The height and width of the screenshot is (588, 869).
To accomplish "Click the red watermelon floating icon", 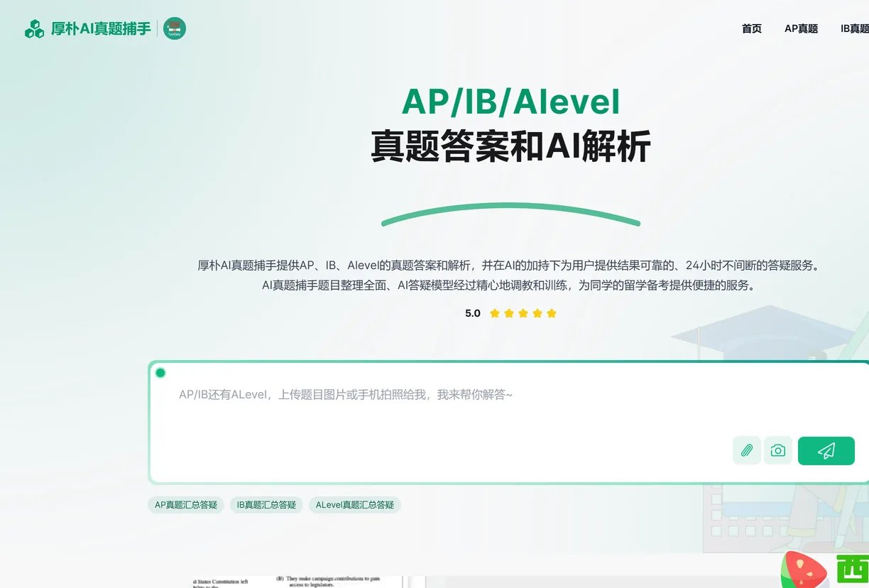I will (806, 570).
